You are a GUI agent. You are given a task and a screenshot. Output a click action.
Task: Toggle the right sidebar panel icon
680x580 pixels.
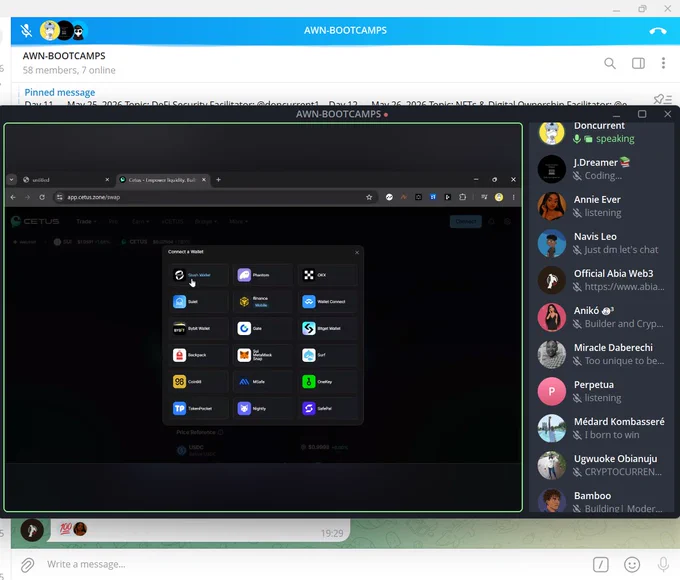[x=638, y=63]
